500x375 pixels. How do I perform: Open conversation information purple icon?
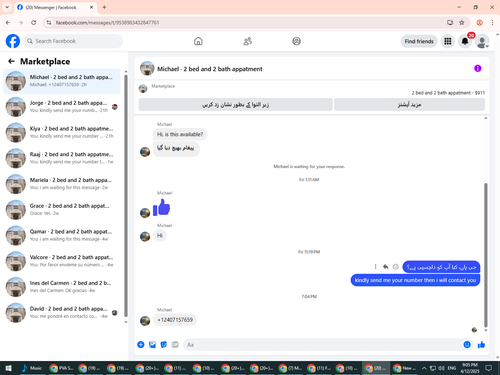pyautogui.click(x=478, y=68)
